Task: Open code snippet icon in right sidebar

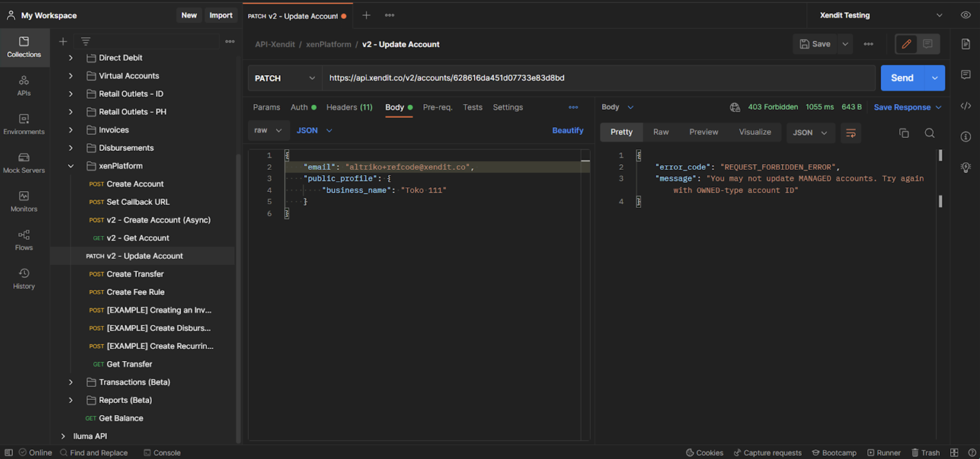Action: [x=966, y=106]
